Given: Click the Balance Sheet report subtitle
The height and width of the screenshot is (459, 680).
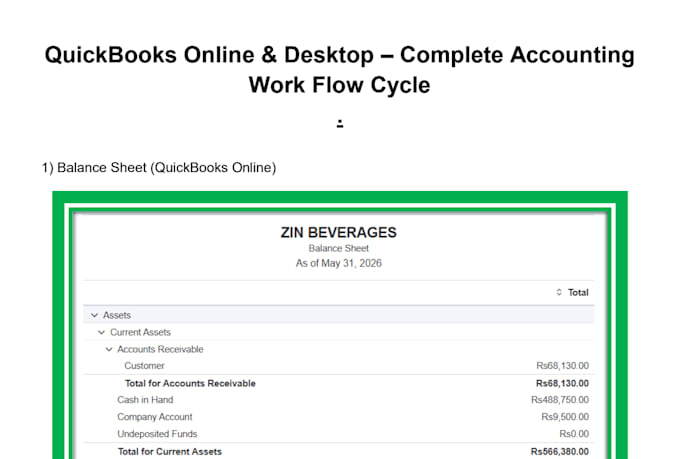Looking at the screenshot, I should [338, 249].
